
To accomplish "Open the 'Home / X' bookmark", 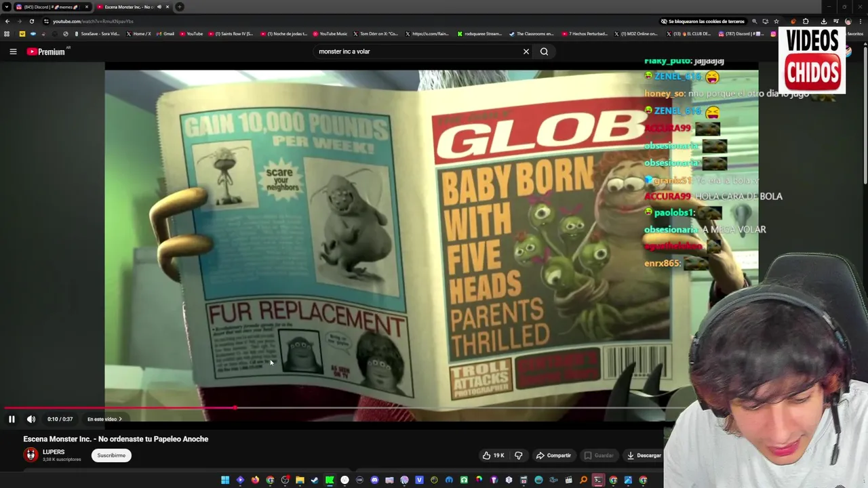I will [x=138, y=34].
